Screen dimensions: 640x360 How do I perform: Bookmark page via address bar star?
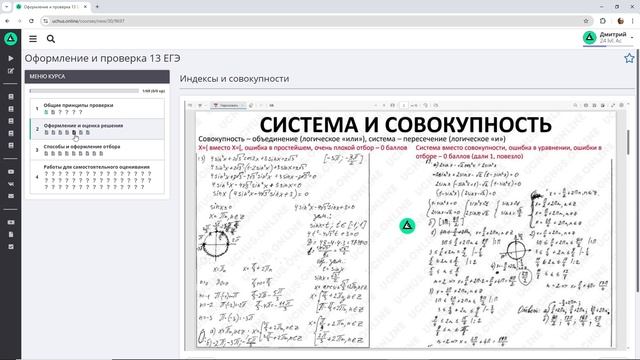click(586, 21)
